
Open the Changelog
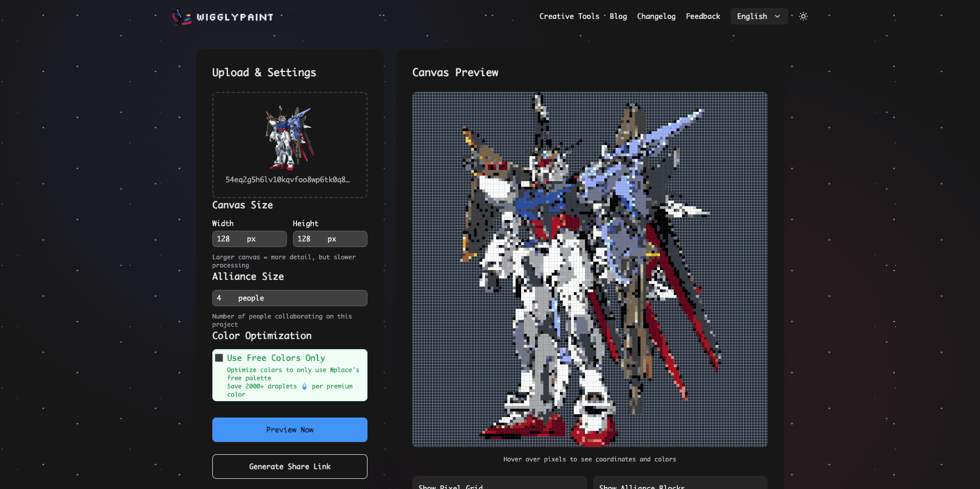pyautogui.click(x=656, y=16)
